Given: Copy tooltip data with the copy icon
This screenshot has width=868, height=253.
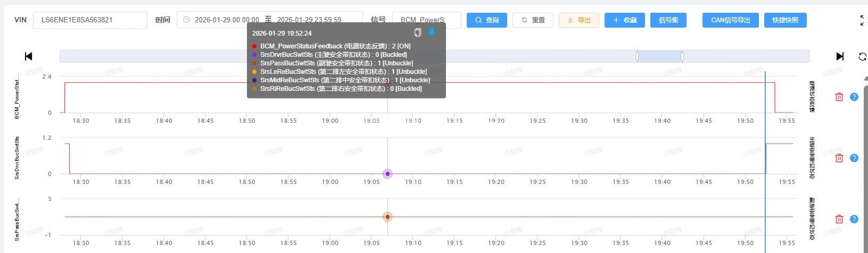Looking at the screenshot, I should [x=418, y=33].
